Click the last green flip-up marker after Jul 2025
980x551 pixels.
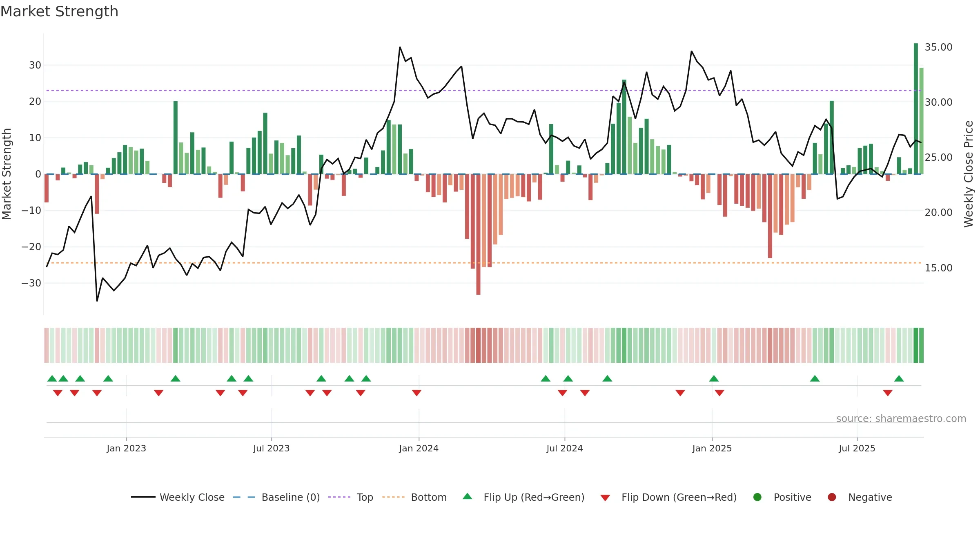pos(899,378)
